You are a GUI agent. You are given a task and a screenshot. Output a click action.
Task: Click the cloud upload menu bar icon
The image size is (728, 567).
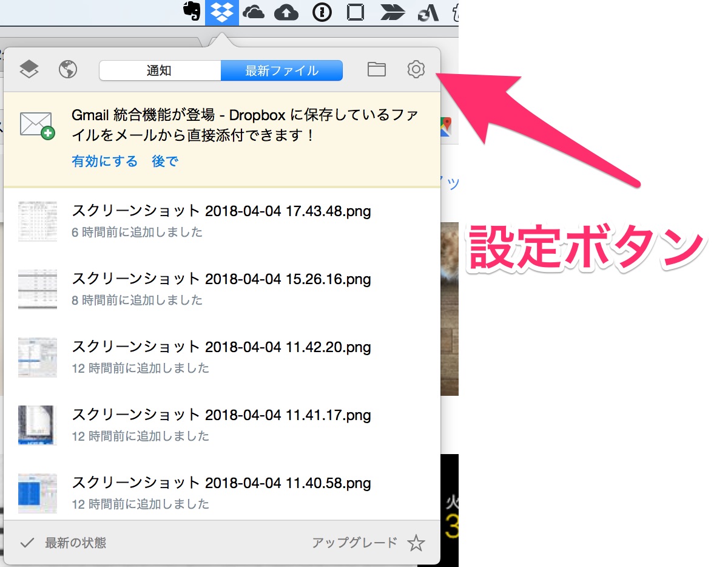click(286, 12)
